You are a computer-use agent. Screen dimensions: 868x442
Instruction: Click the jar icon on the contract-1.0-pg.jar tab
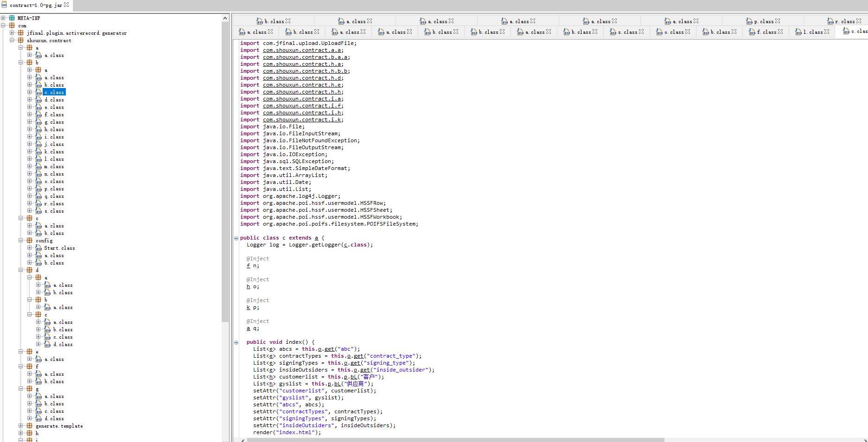pyautogui.click(x=4, y=5)
